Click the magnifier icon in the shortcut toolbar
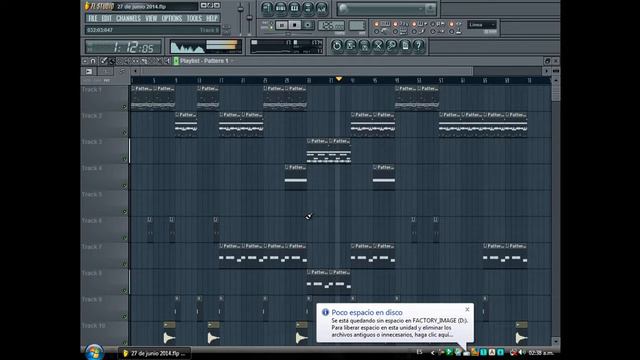640x360 pixels. (391, 46)
